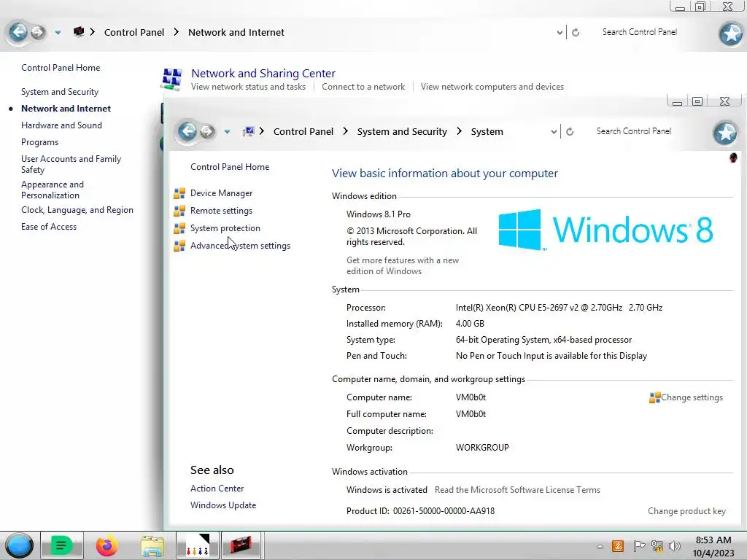
Task: Click System and Security breadcrumb segment
Action: pos(402,131)
